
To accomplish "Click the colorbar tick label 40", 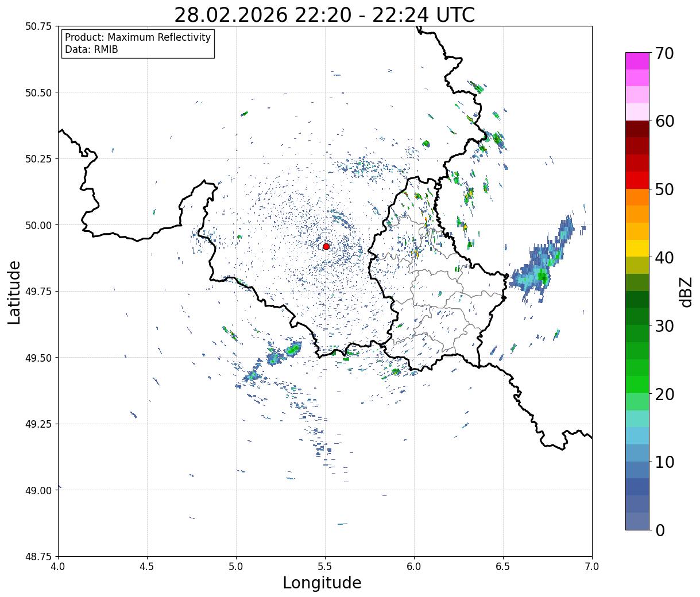I will point(664,257).
